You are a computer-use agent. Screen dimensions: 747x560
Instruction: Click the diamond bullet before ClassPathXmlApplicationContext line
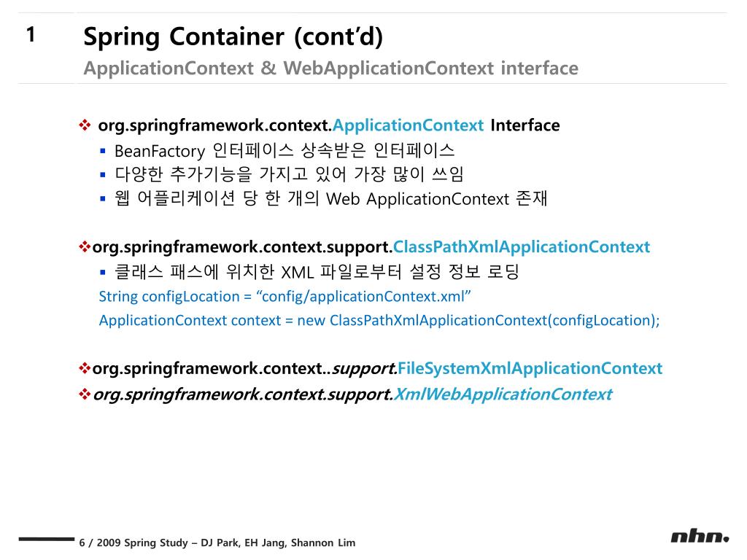pyautogui.click(x=85, y=246)
